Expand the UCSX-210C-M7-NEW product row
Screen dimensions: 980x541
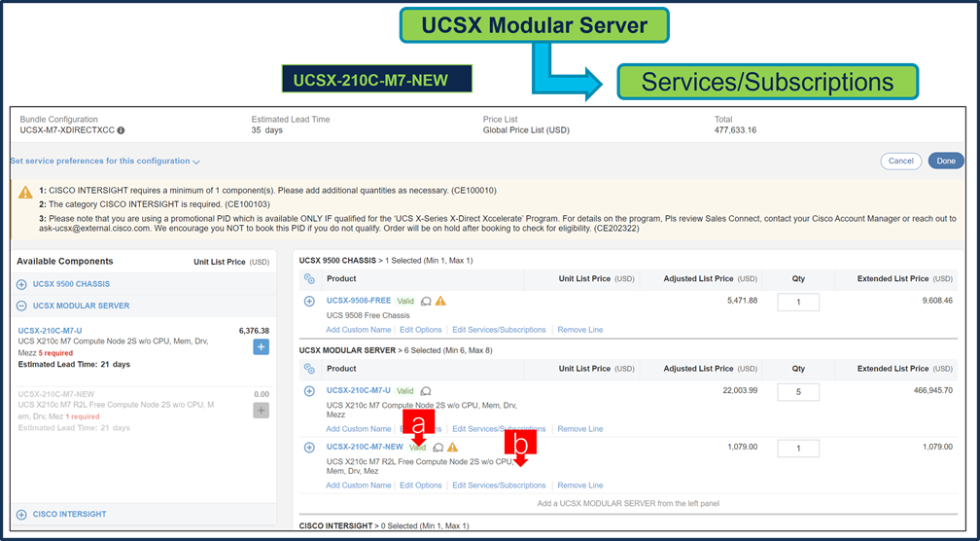tap(309, 448)
